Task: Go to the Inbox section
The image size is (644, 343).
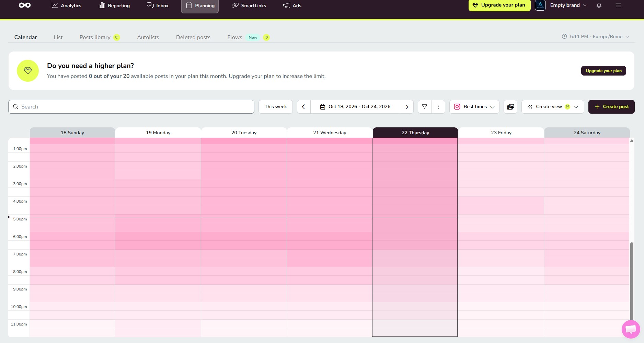Action: 158,5
